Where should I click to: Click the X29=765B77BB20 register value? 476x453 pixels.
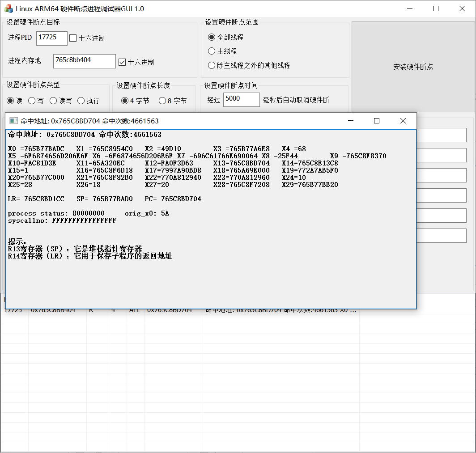point(310,185)
